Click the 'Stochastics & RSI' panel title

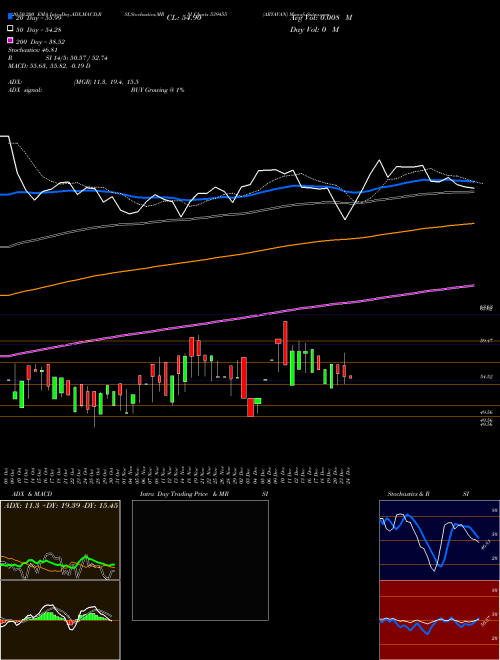(428, 494)
